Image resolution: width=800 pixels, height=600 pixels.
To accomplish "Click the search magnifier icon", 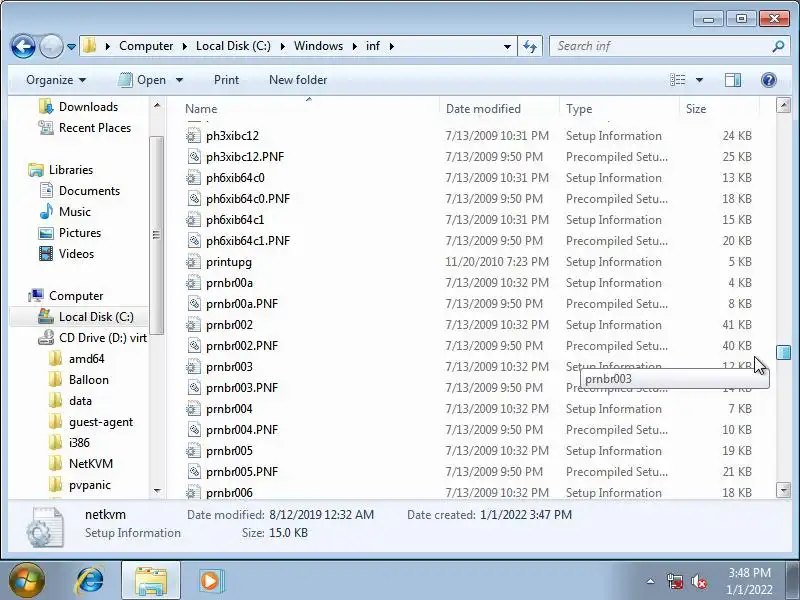I will pos(778,46).
